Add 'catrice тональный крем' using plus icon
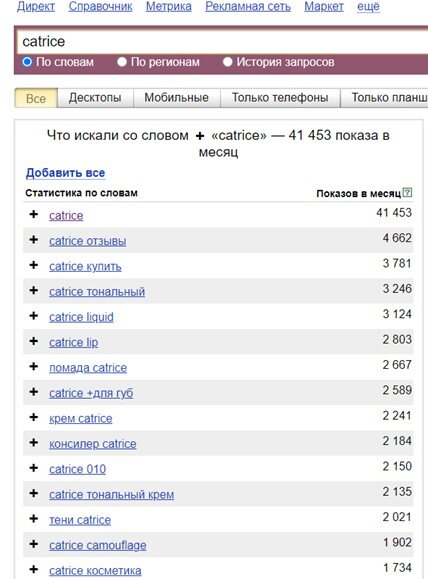The width and height of the screenshot is (428, 579). [x=34, y=493]
